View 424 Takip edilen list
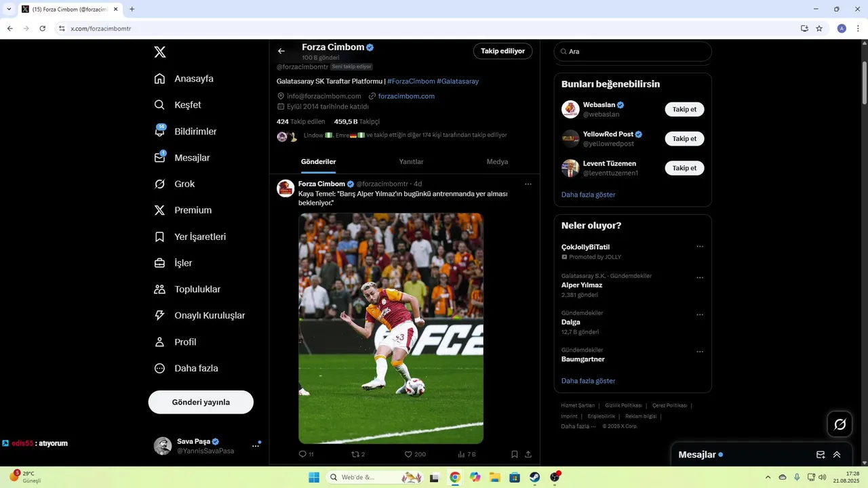This screenshot has width=868, height=488. (300, 122)
